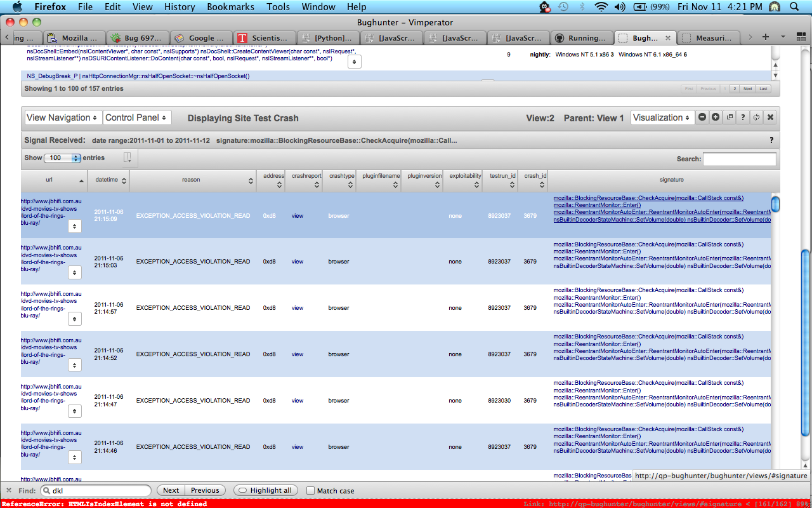Image resolution: width=812 pixels, height=508 pixels.
Task: Click the first row's view crashreport link
Action: pos(297,216)
